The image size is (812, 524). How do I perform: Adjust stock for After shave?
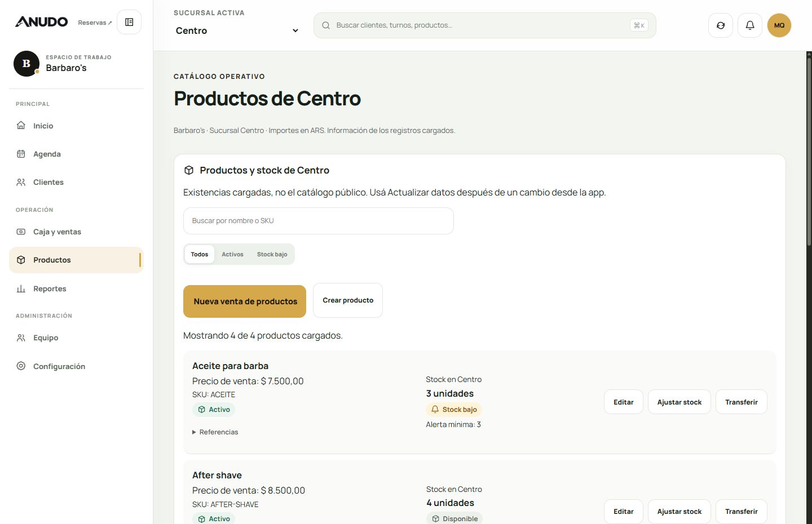click(679, 511)
